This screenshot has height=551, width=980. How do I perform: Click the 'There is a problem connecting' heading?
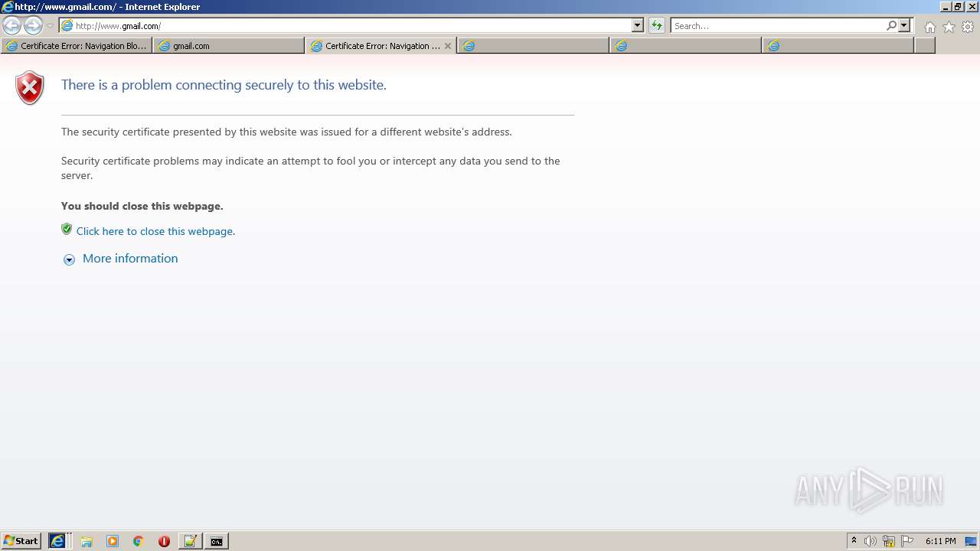pos(224,85)
